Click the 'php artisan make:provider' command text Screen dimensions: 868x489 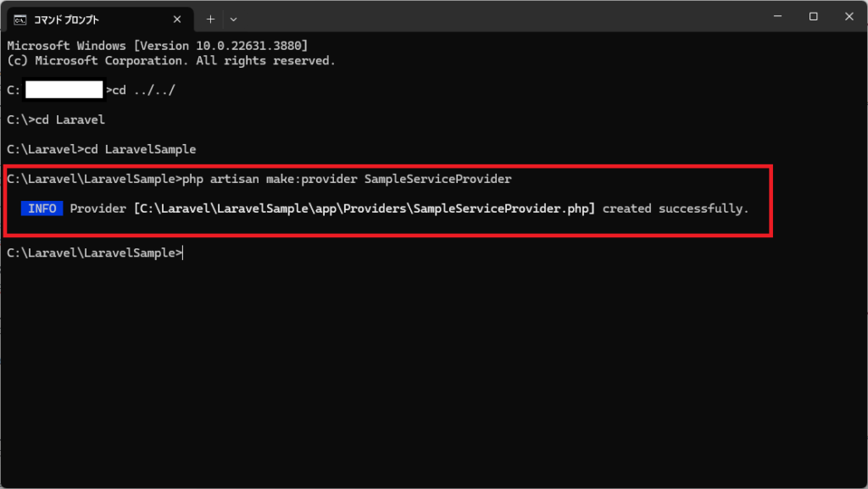(x=270, y=179)
